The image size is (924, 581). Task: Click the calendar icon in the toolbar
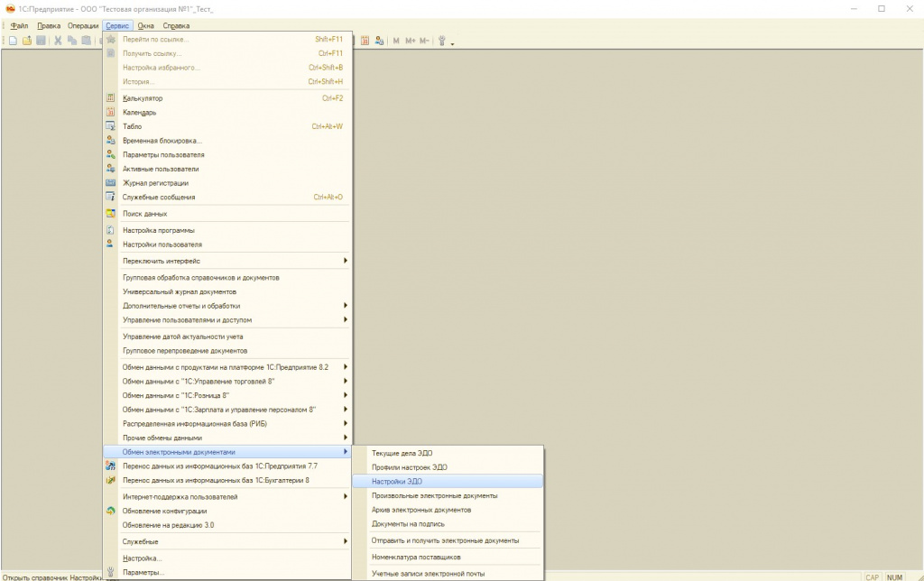point(365,41)
